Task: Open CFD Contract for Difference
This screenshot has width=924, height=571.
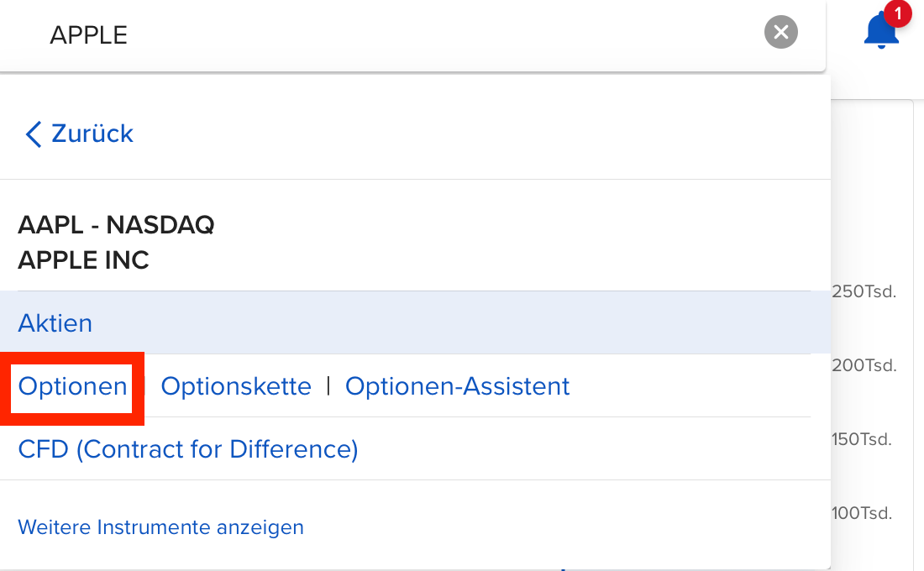Action: click(189, 449)
